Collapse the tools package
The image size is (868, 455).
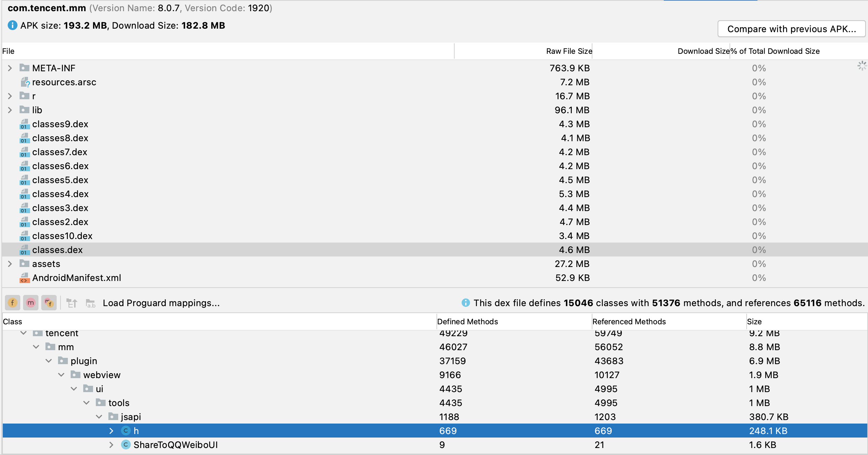tap(86, 403)
